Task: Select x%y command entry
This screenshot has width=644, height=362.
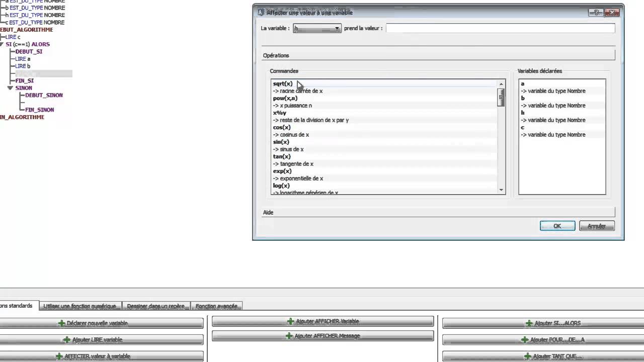Action: 279,113
